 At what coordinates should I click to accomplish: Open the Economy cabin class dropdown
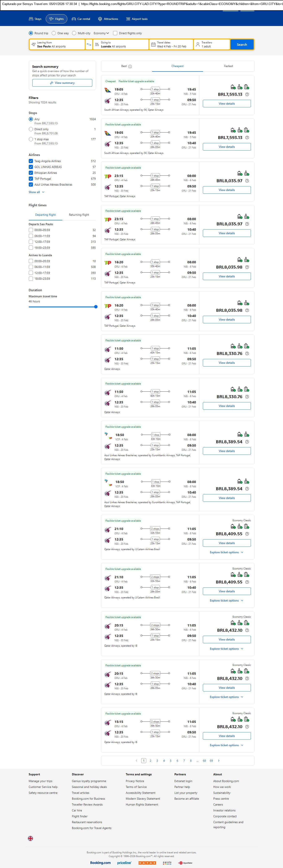(101, 33)
